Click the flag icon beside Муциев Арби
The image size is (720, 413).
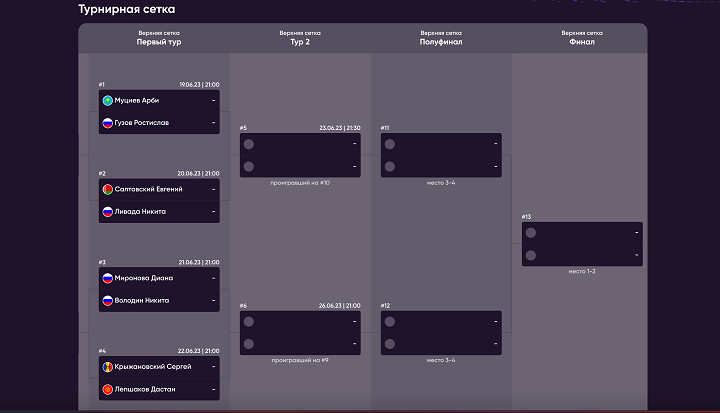tap(107, 100)
